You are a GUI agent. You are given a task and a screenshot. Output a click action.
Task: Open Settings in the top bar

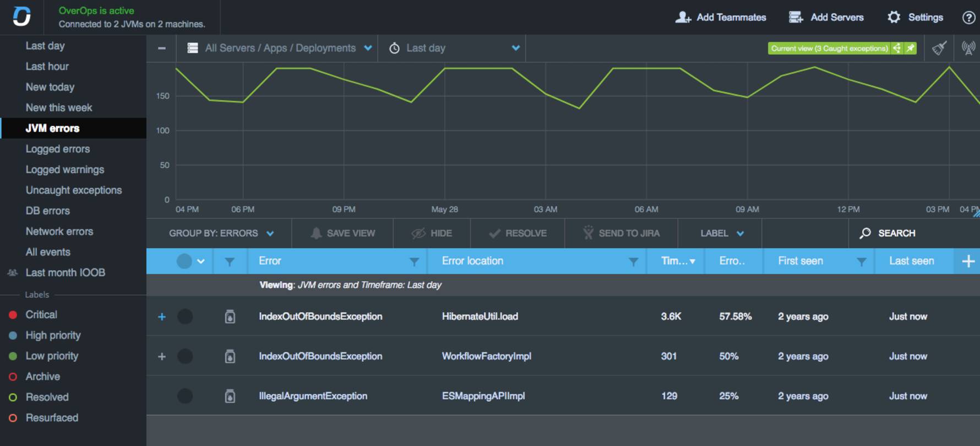point(915,17)
